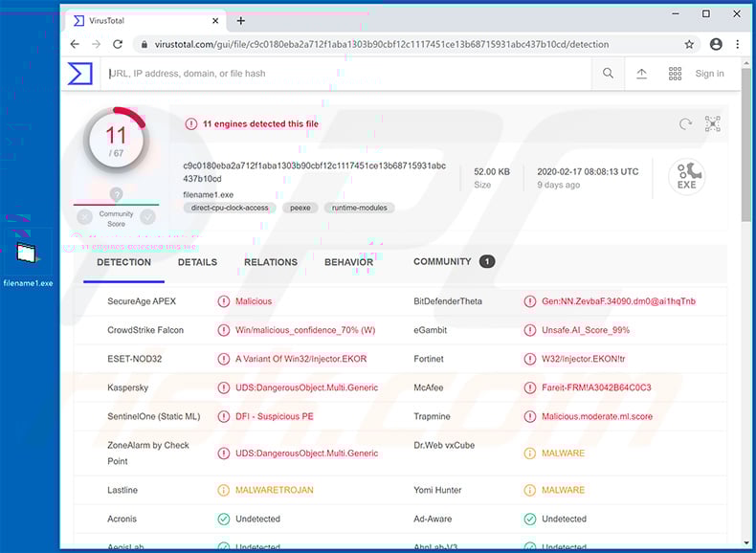Open a new browser tab

coord(241,21)
